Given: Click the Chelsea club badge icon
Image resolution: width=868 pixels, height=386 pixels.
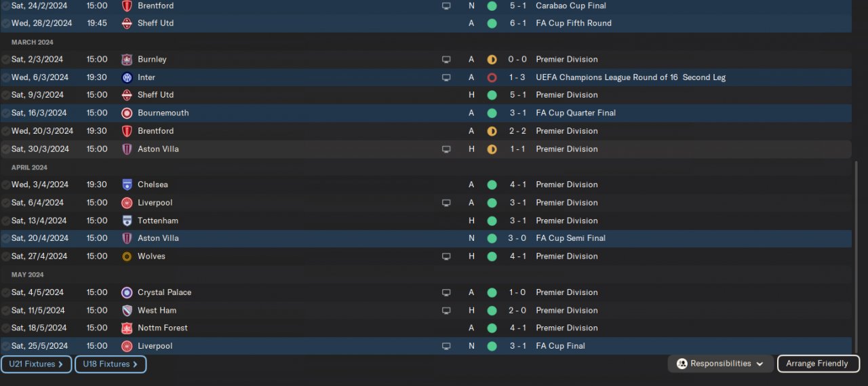Looking at the screenshot, I should [127, 185].
